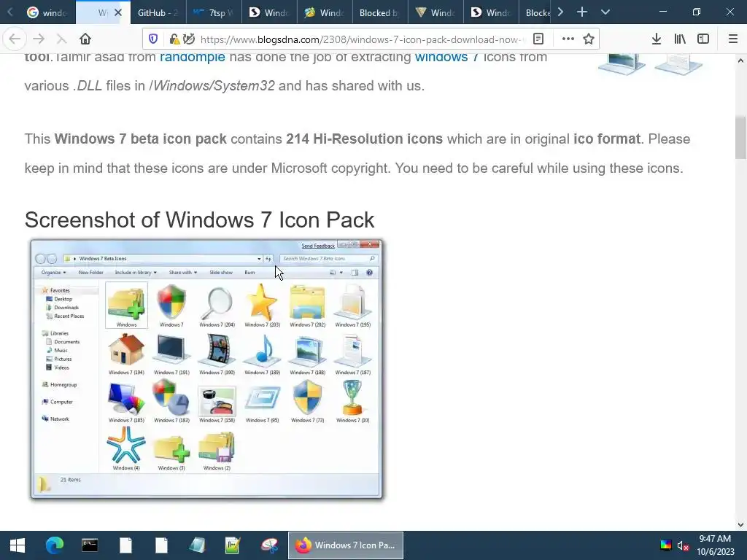Click the '214 Hi-Resolution icons' bold text
747x560 pixels.
(364, 139)
